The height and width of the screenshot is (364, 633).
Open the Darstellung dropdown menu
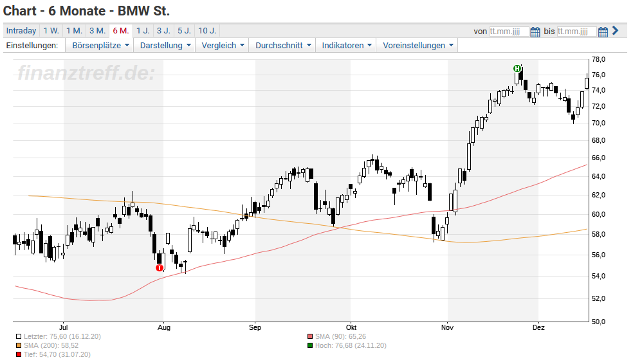(165, 46)
